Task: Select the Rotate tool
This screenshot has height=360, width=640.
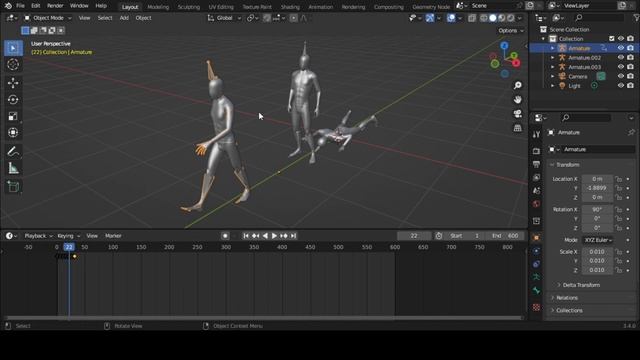Action: click(x=13, y=100)
